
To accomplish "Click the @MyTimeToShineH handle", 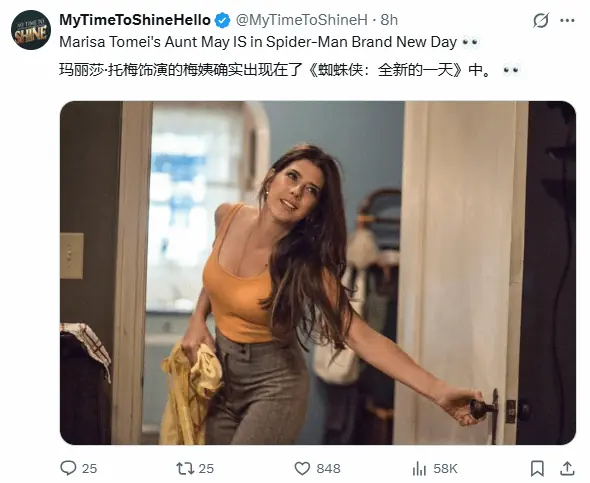I will pyautogui.click(x=301, y=20).
